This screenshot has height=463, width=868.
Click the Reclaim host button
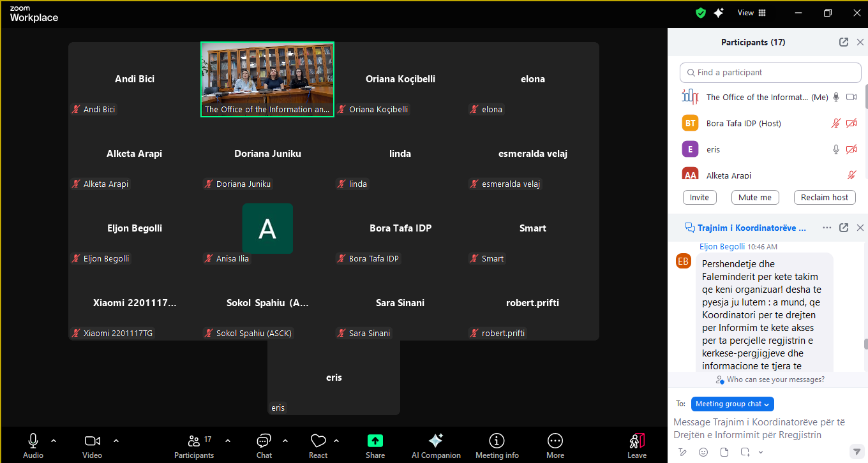pyautogui.click(x=824, y=198)
